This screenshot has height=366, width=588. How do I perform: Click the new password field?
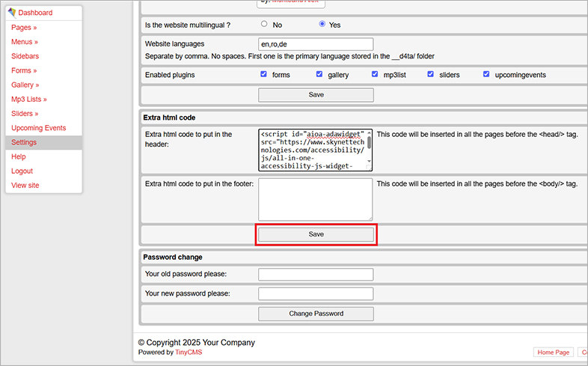pyautogui.click(x=316, y=294)
